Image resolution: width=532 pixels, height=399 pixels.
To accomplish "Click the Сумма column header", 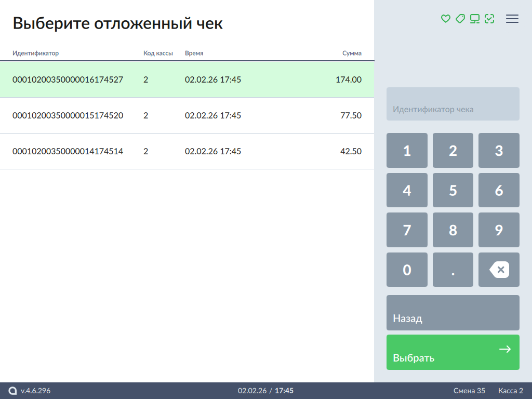I will [x=352, y=53].
